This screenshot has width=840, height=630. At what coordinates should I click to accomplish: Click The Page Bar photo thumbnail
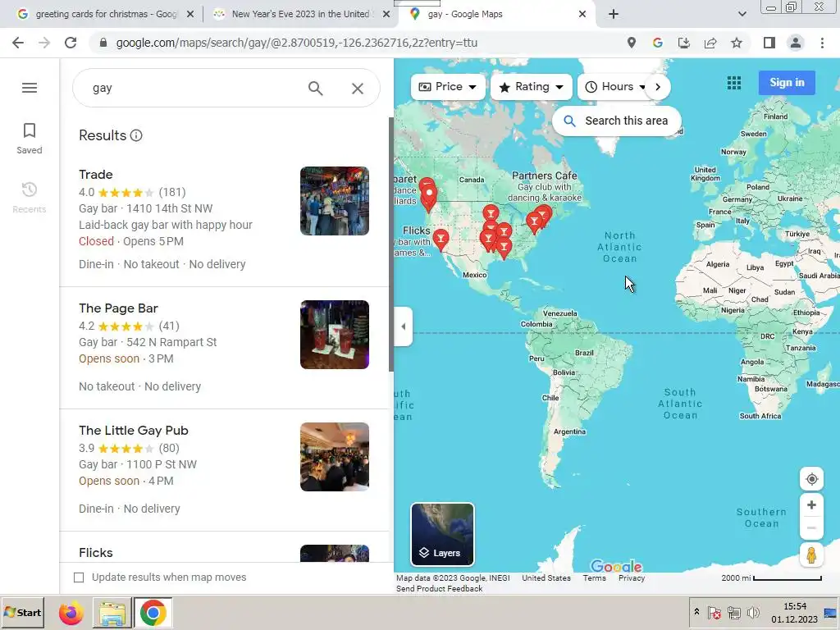pyautogui.click(x=335, y=335)
